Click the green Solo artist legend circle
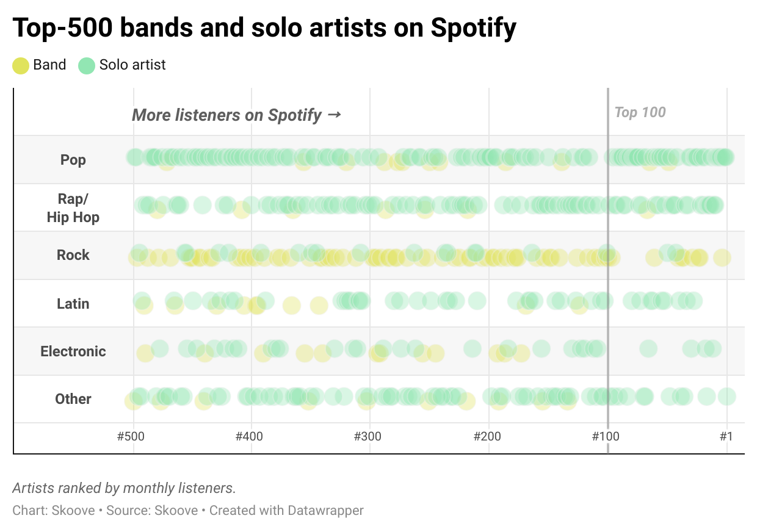 click(87, 65)
